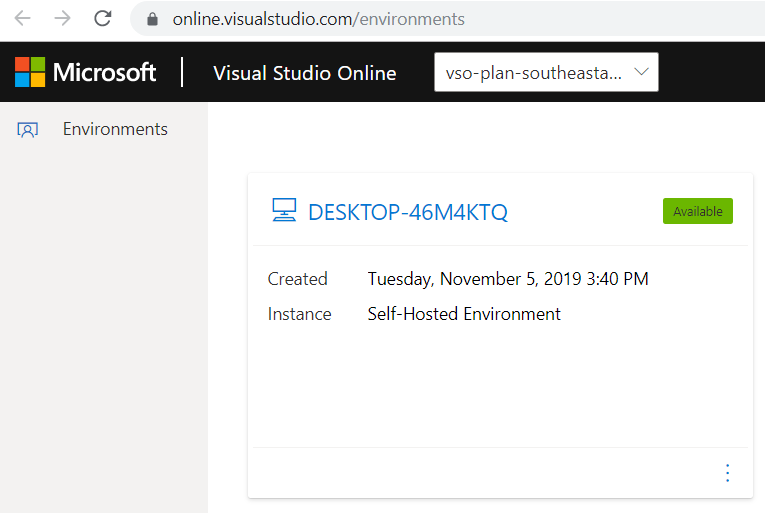765x513 pixels.
Task: Open the DESKTOP-46M4KTQ environment link
Action: pos(408,213)
